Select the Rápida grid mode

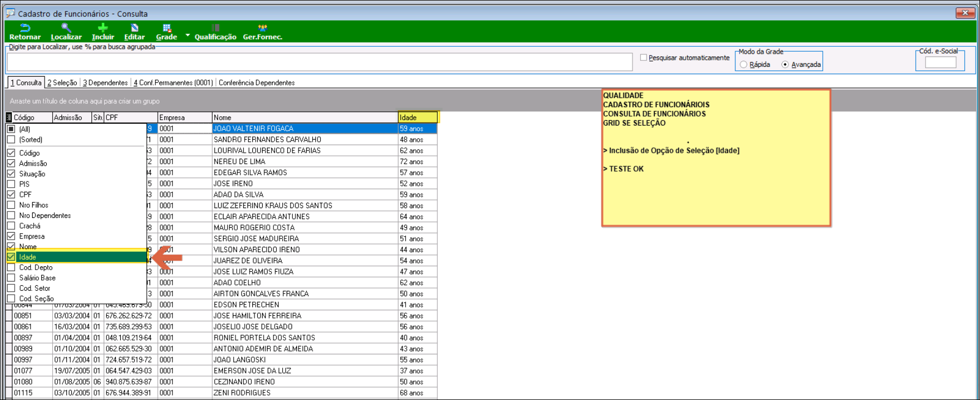click(743, 65)
